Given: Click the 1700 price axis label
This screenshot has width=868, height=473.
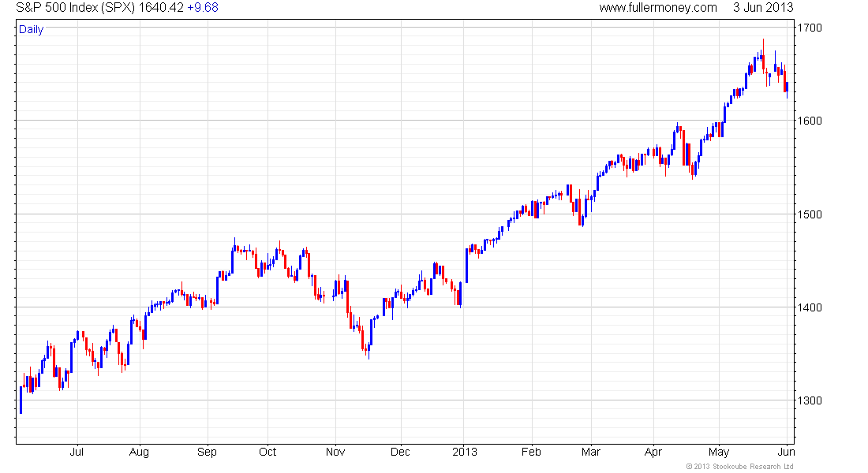Looking at the screenshot, I should coord(810,28).
